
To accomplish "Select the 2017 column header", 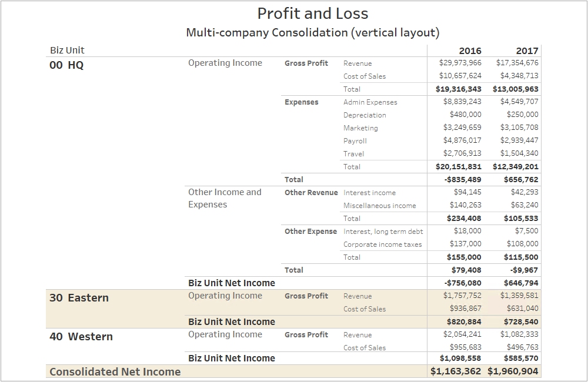I will point(527,51).
